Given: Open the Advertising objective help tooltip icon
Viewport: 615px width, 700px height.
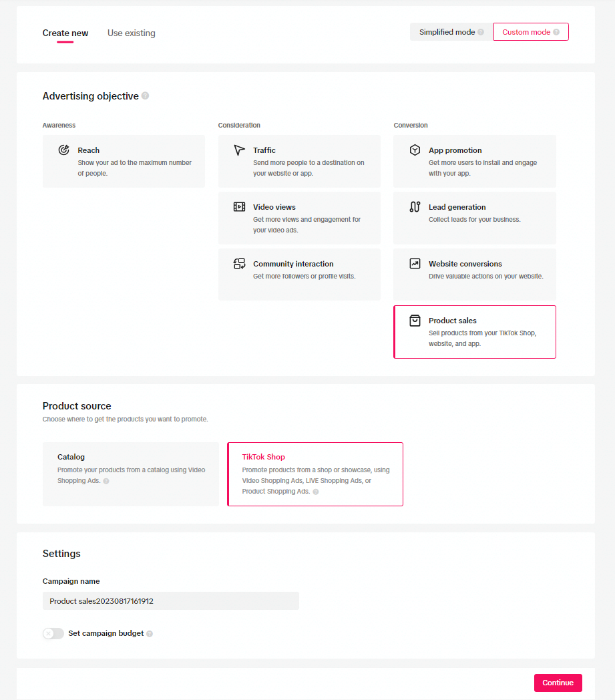Looking at the screenshot, I should tap(146, 96).
